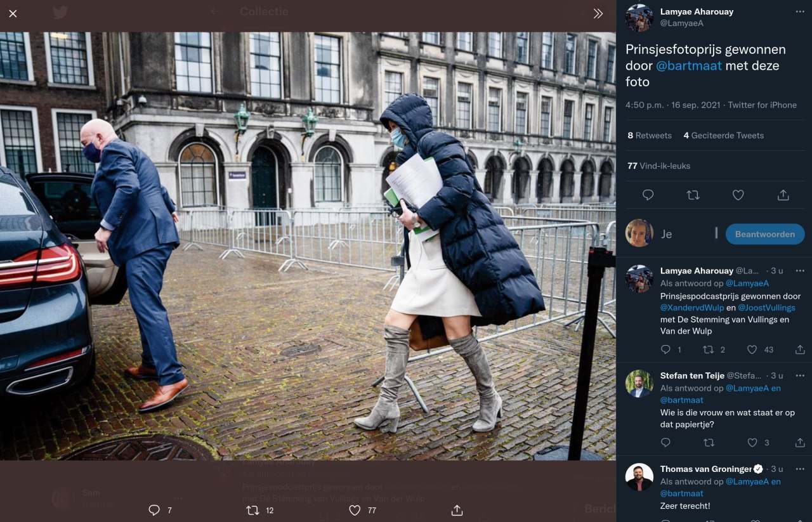Like Stefan ten Teije's reply
The image size is (812, 522).
(752, 443)
